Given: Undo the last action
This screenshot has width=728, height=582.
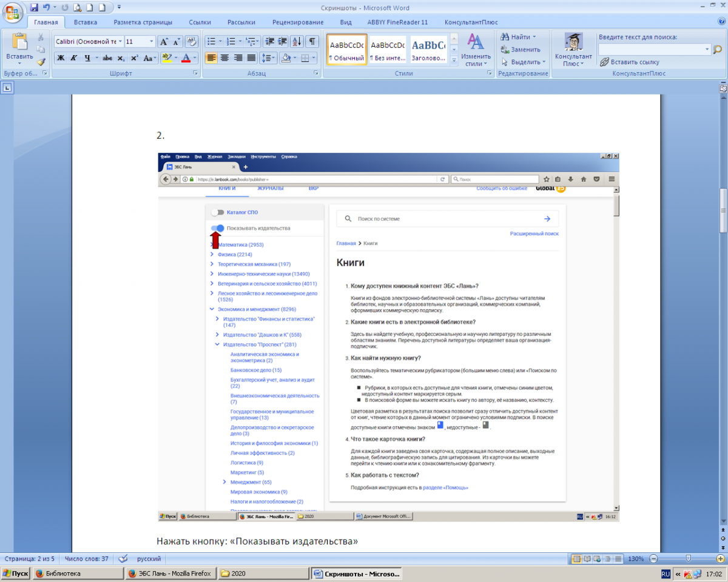Looking at the screenshot, I should point(46,7).
